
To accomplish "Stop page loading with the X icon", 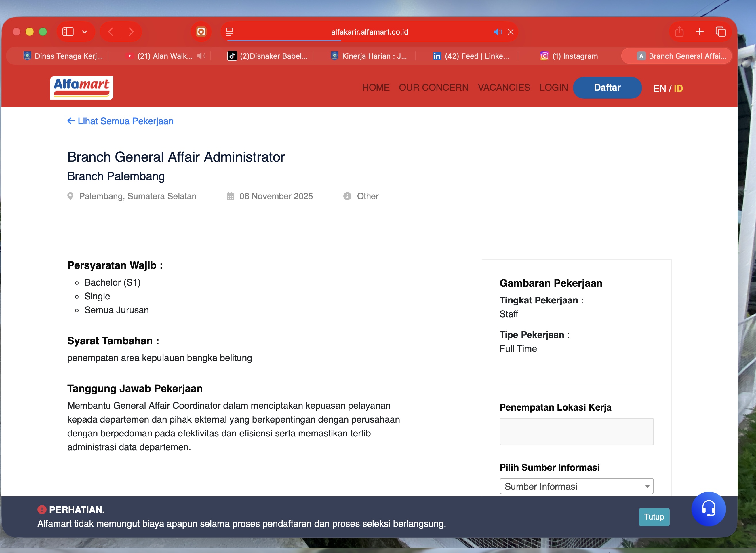I will (x=510, y=32).
